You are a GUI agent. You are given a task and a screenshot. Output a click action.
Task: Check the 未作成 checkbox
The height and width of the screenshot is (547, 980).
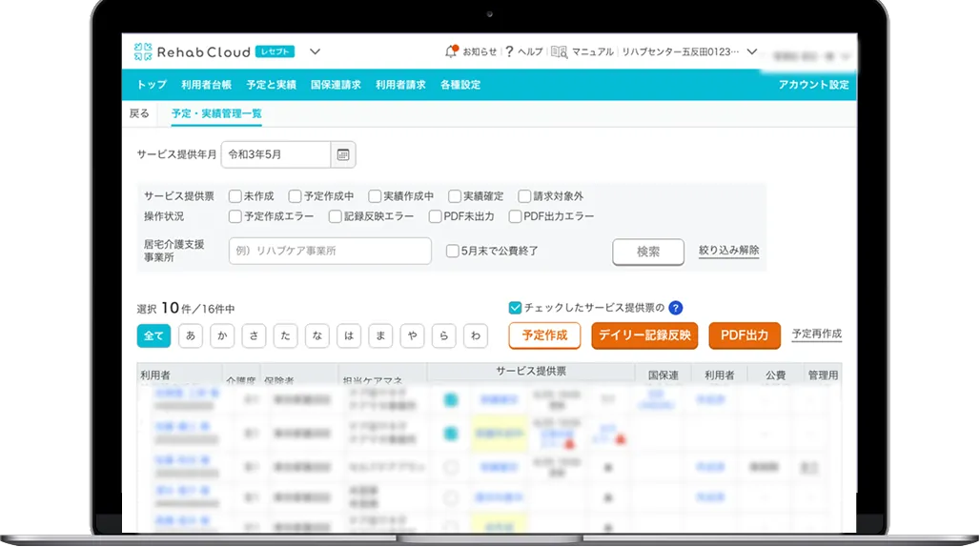[x=235, y=196]
